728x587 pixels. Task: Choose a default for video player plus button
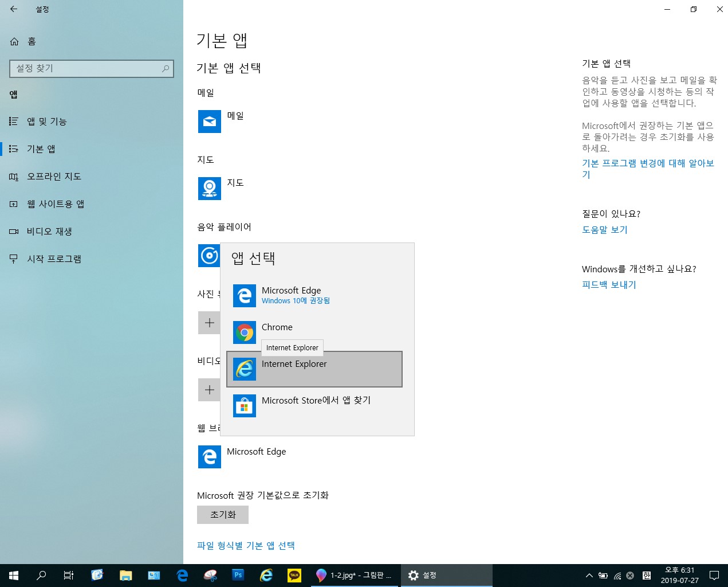point(209,390)
